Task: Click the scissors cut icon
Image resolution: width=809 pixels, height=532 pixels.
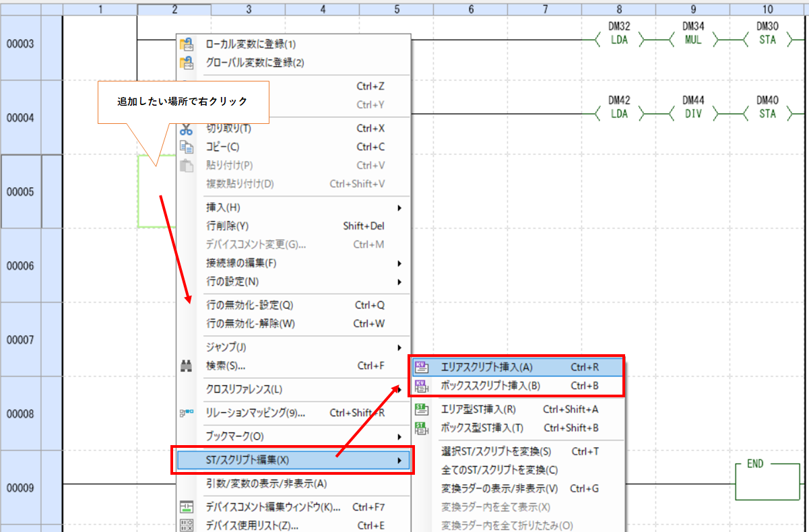Action: click(187, 129)
